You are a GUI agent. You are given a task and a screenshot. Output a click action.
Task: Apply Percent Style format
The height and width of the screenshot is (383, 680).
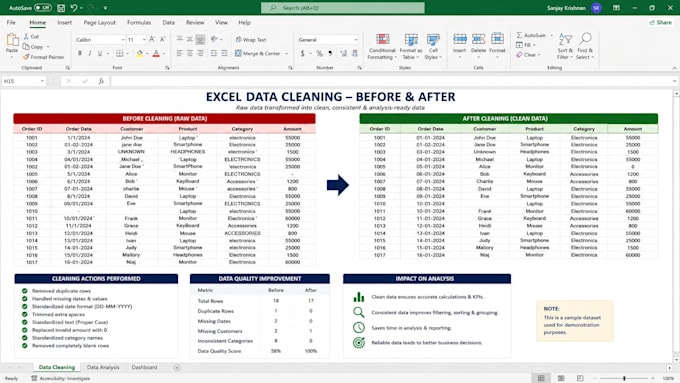coord(320,53)
